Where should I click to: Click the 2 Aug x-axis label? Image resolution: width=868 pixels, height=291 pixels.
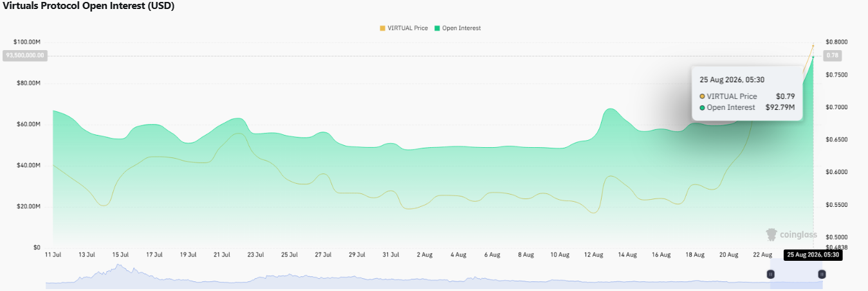424,255
